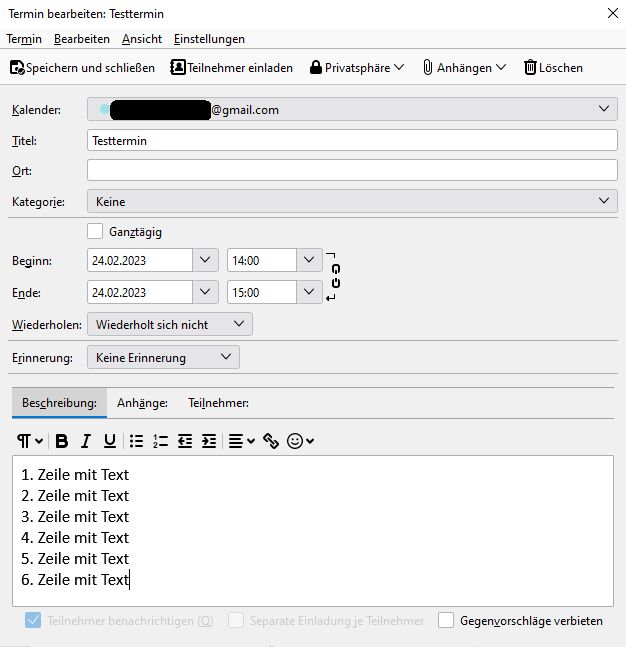Screen dimensions: 626x647
Task: Underline the selected description text
Action: pyautogui.click(x=110, y=441)
